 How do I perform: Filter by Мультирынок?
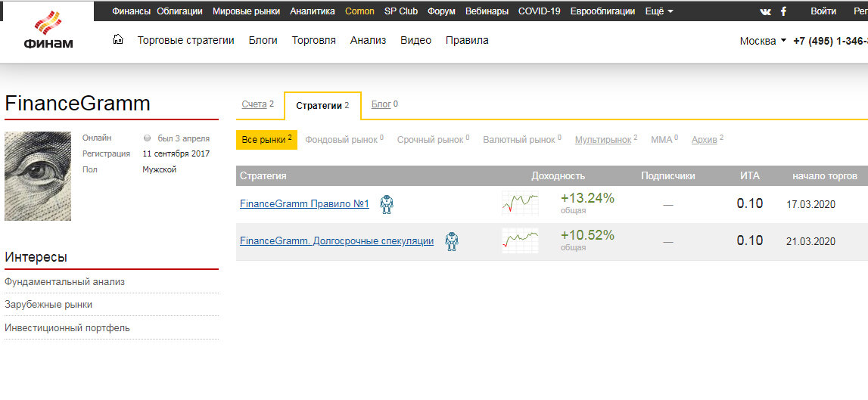(x=606, y=140)
